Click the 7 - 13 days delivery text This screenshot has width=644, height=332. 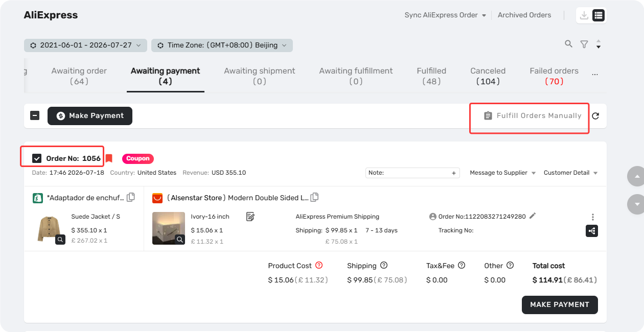(x=381, y=230)
